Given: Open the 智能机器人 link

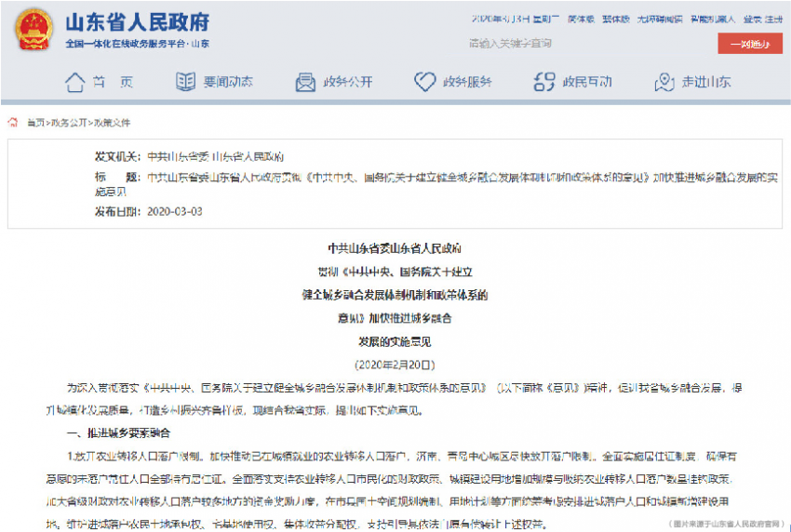Looking at the screenshot, I should (x=713, y=20).
